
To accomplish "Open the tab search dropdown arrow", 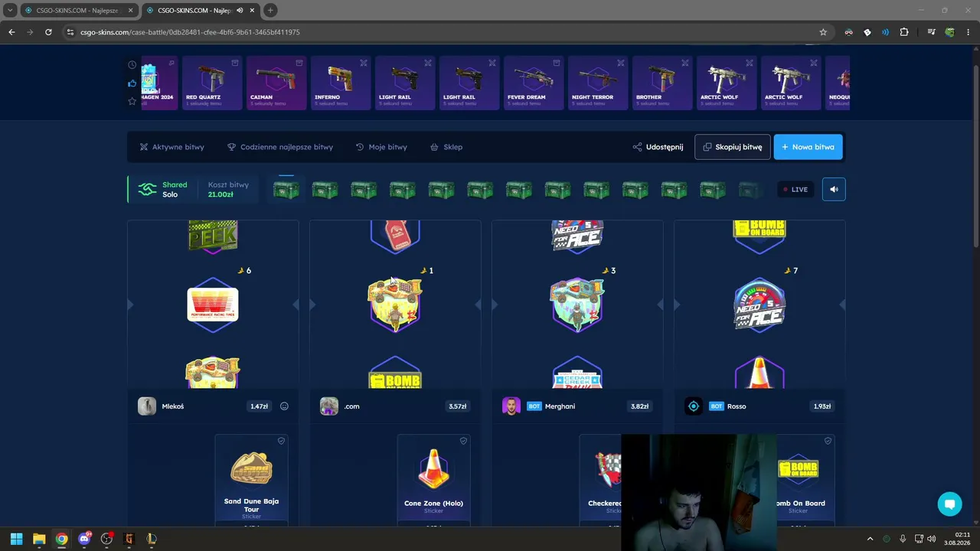I will pyautogui.click(x=9, y=11).
